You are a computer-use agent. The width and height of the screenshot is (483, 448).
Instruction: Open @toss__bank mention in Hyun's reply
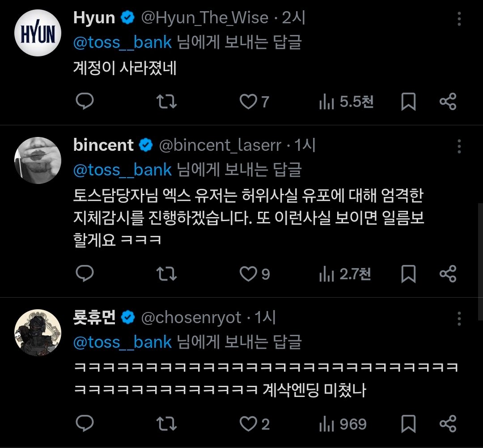click(123, 42)
